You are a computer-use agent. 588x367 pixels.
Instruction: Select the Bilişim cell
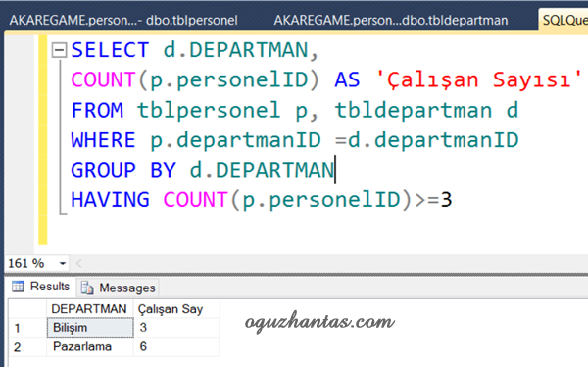point(90,328)
